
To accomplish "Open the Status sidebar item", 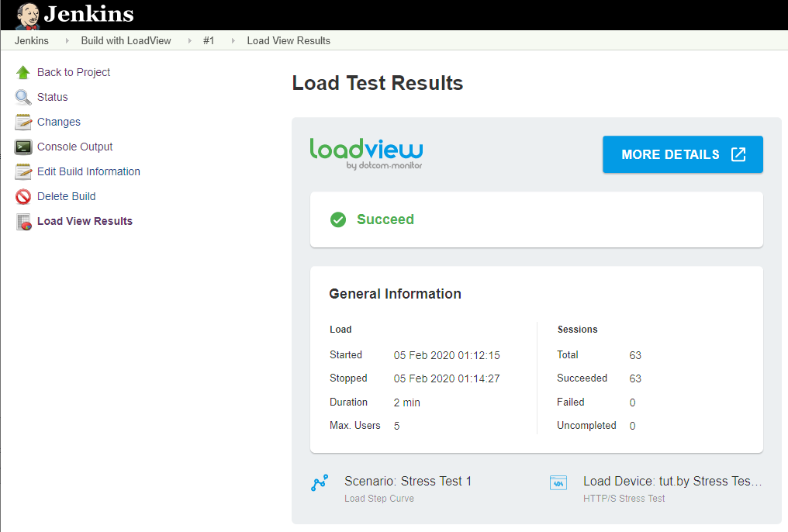I will (x=52, y=97).
